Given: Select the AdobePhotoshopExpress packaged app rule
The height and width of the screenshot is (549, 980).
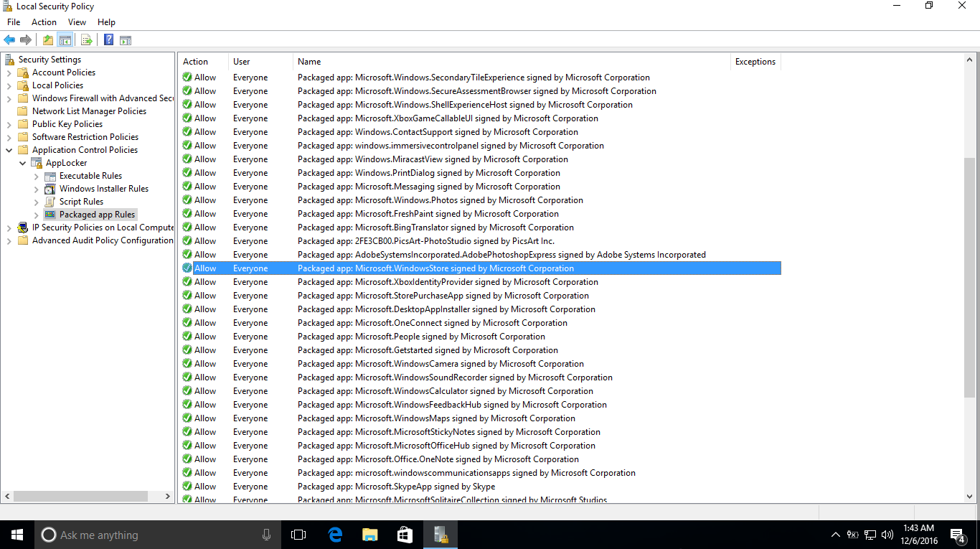Looking at the screenshot, I should (x=479, y=255).
